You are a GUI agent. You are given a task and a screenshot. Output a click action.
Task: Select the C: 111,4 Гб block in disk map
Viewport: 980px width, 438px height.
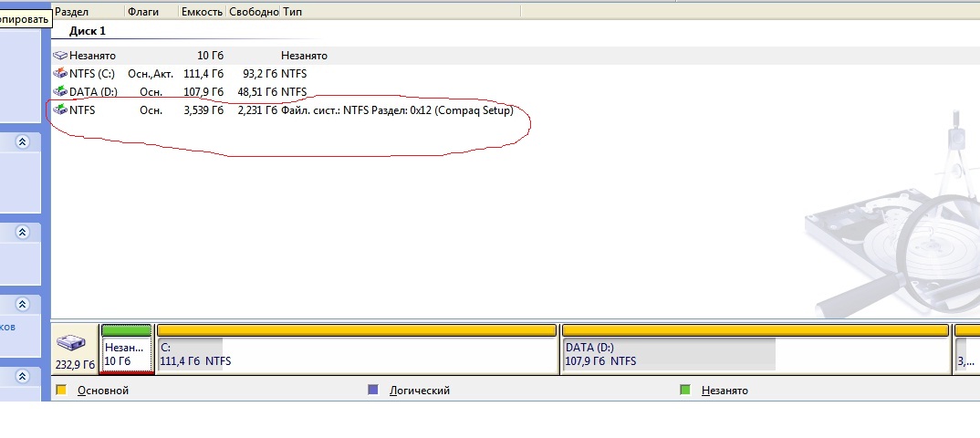point(356,349)
